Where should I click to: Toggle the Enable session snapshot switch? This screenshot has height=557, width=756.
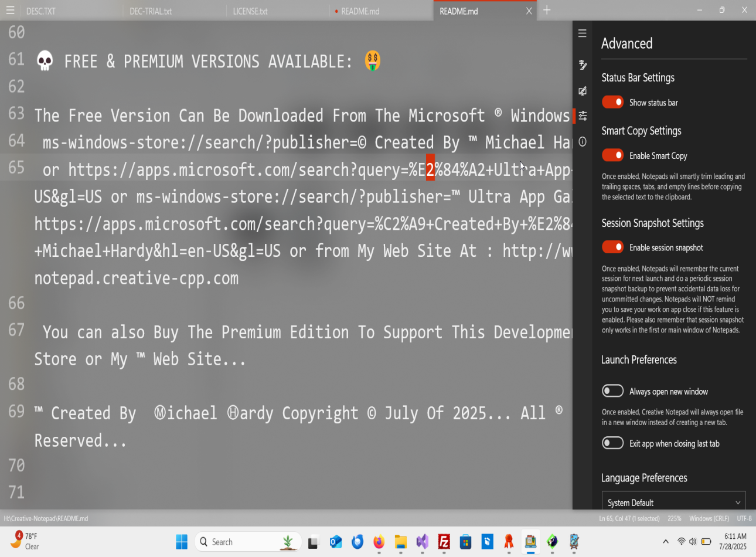tap(612, 247)
